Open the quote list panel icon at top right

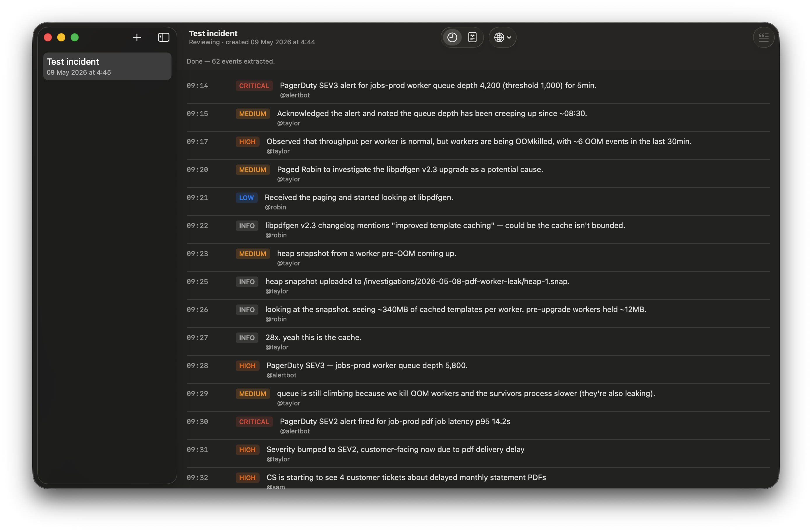point(763,38)
